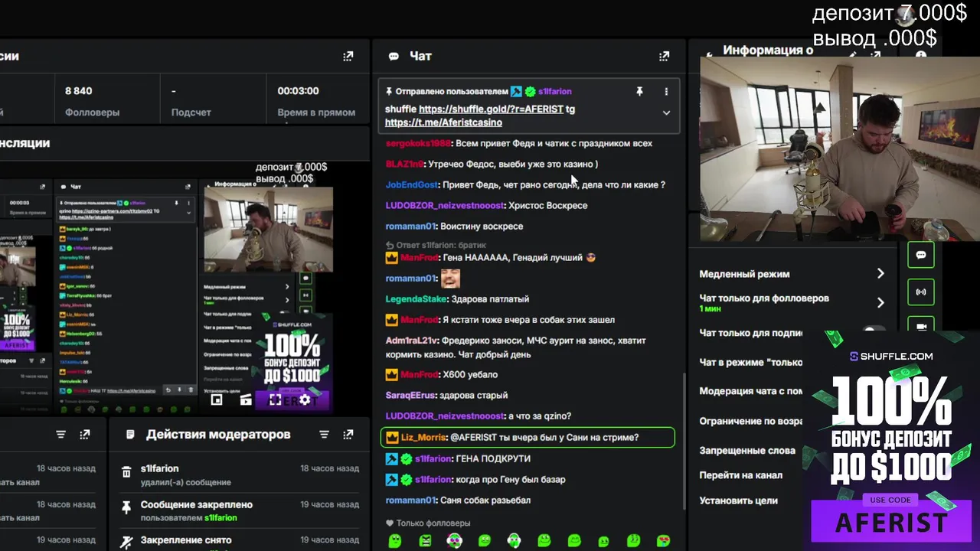Click heart icon next to Только фолловеры
The width and height of the screenshot is (980, 551).
pyautogui.click(x=390, y=523)
